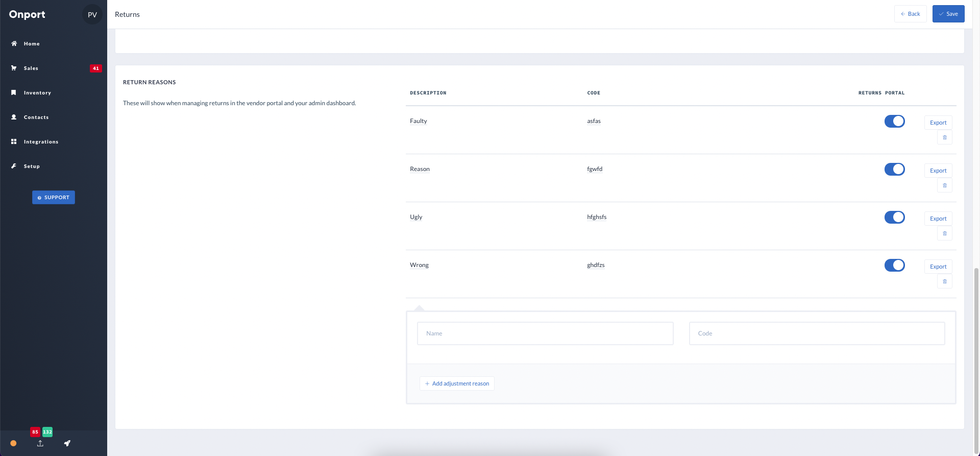This screenshot has width=980, height=456.
Task: Delete the Wrong return reason
Action: click(x=944, y=281)
